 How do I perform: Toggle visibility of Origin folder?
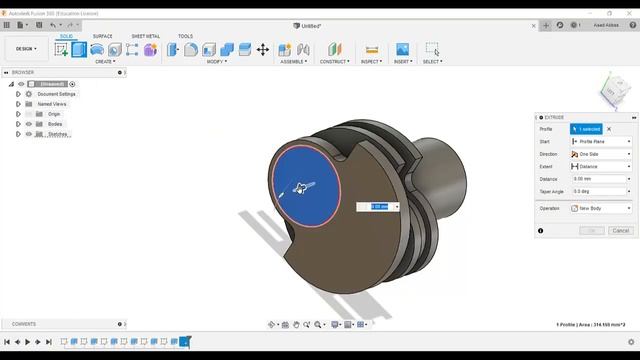coord(29,114)
